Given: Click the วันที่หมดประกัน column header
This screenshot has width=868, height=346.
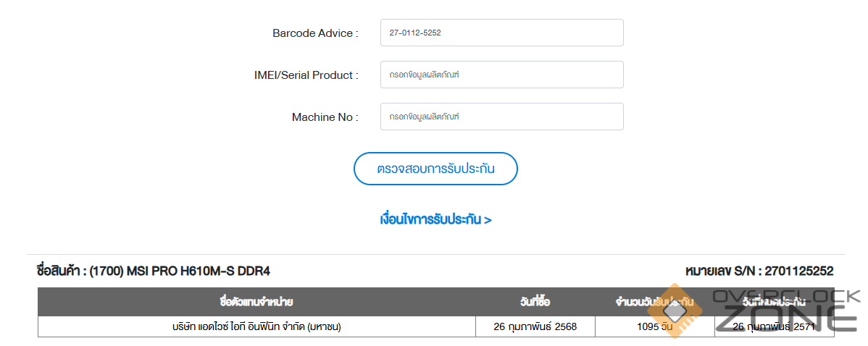Looking at the screenshot, I should (x=774, y=302).
